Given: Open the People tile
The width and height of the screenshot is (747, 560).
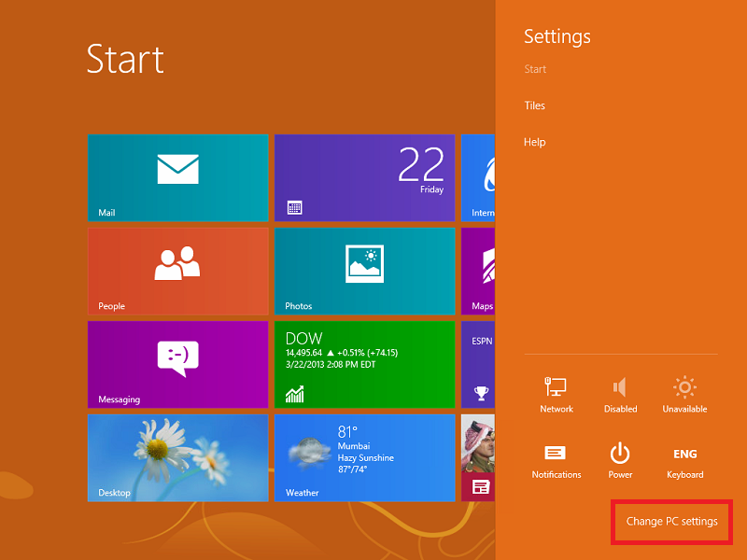Looking at the screenshot, I should (177, 271).
